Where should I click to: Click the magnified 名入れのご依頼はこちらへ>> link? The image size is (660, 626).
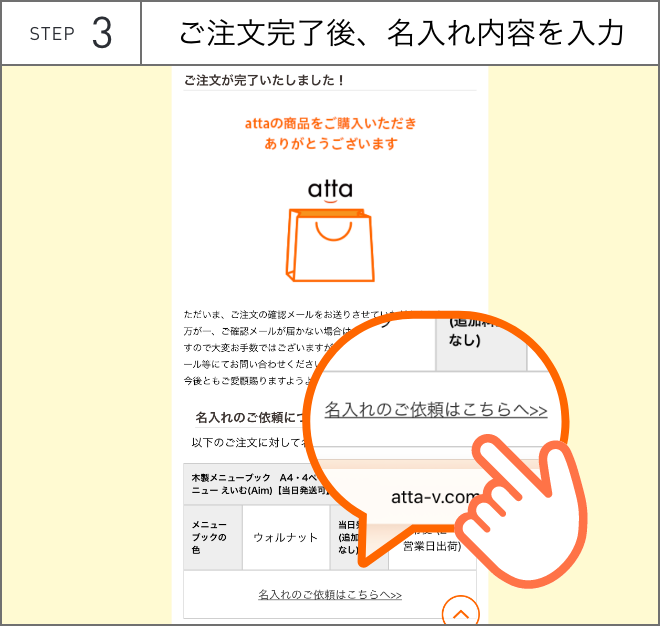(x=436, y=409)
